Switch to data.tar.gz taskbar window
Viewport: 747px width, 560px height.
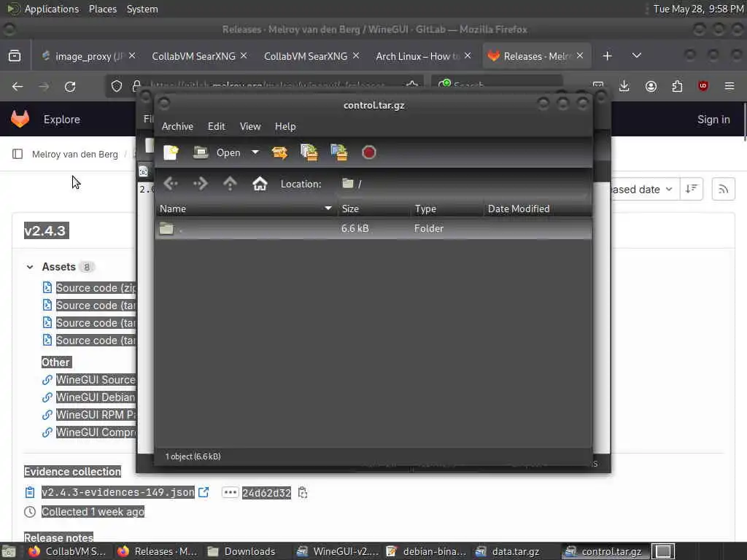point(509,551)
